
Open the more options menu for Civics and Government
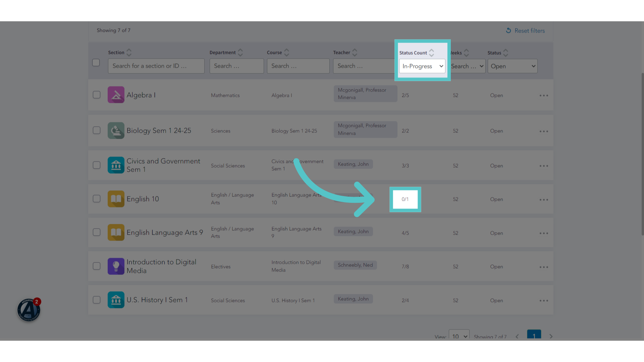pyautogui.click(x=544, y=166)
